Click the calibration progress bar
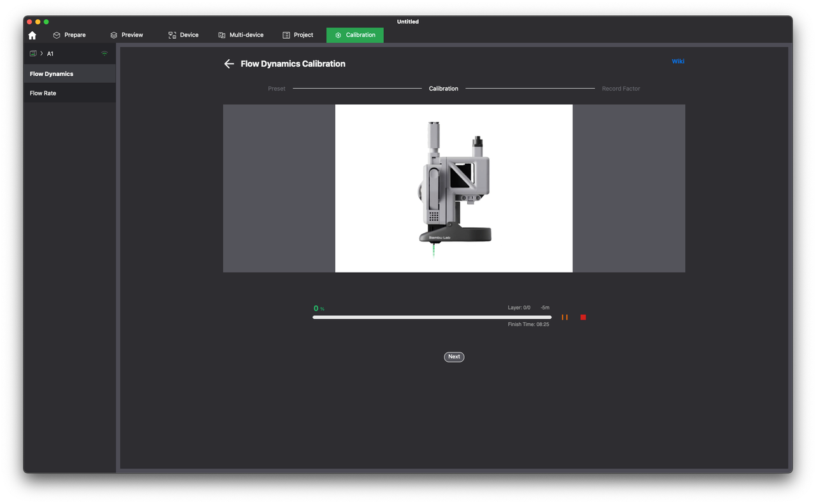The image size is (816, 504). (432, 317)
